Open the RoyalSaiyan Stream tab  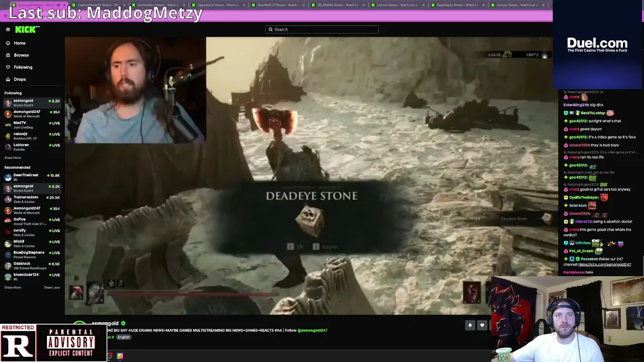(457, 5)
